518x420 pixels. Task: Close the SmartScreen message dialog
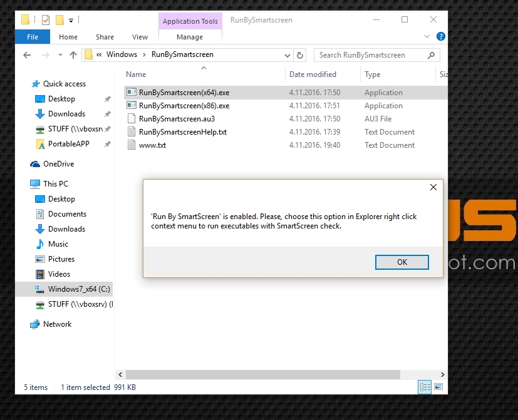(x=433, y=187)
